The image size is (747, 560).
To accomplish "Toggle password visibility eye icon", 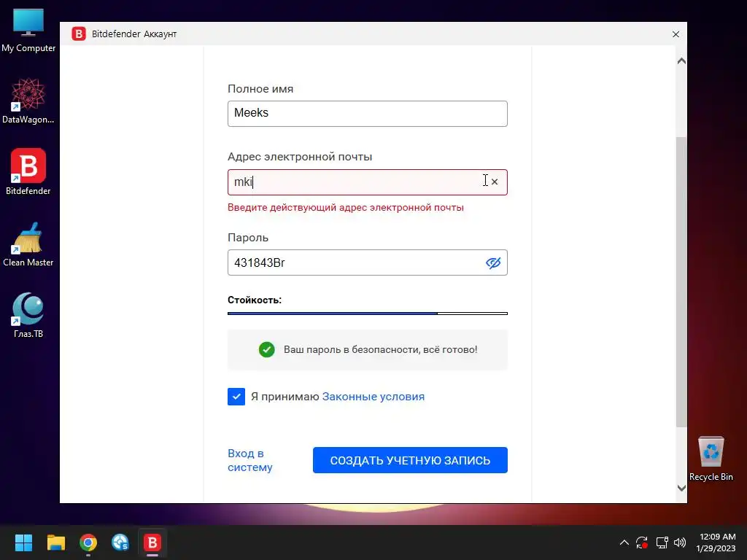I will 493,262.
